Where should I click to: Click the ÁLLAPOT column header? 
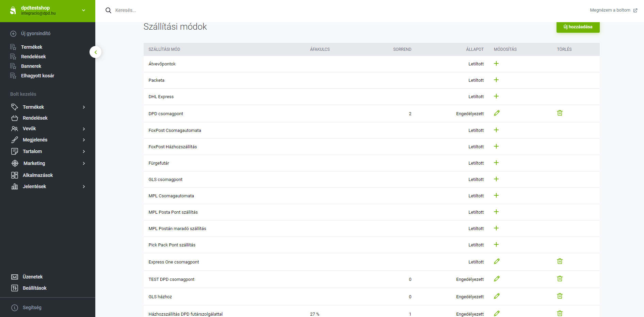click(475, 49)
